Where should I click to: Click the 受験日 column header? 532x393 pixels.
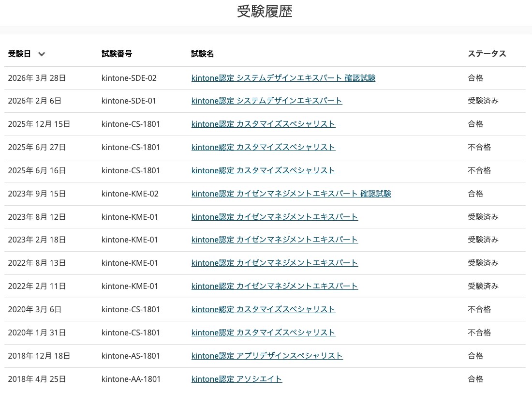19,54
